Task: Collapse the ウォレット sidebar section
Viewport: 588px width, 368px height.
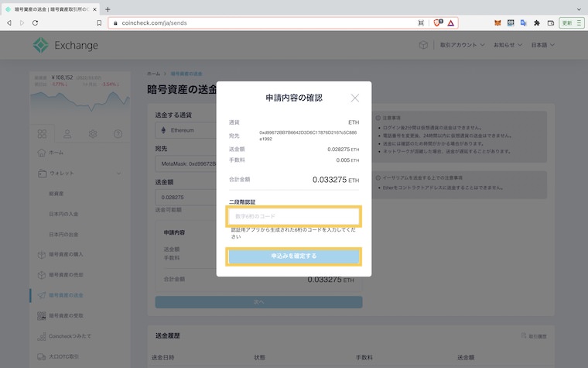Action: (x=118, y=173)
